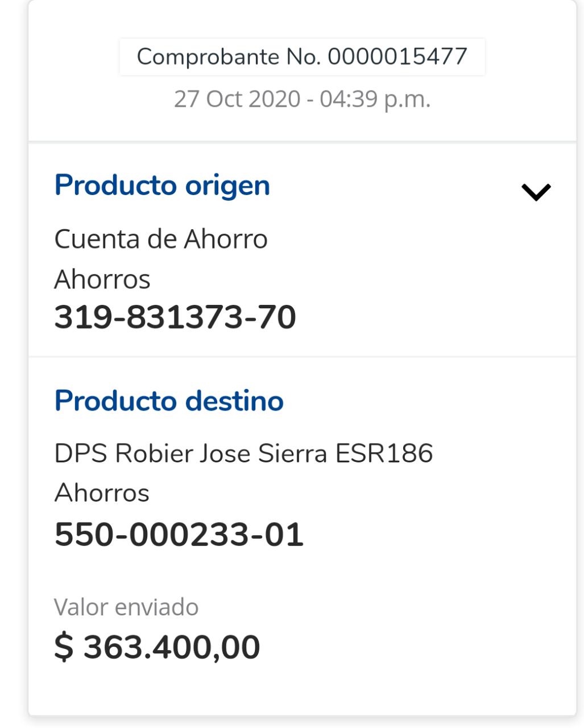This screenshot has width=584, height=728.
Task: Tap the Producto destino heading
Action: (x=168, y=401)
